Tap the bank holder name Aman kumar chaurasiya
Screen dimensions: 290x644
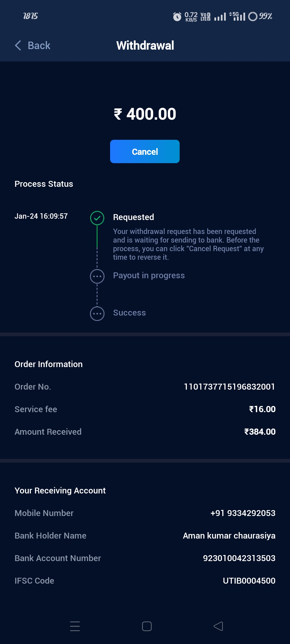229,536
